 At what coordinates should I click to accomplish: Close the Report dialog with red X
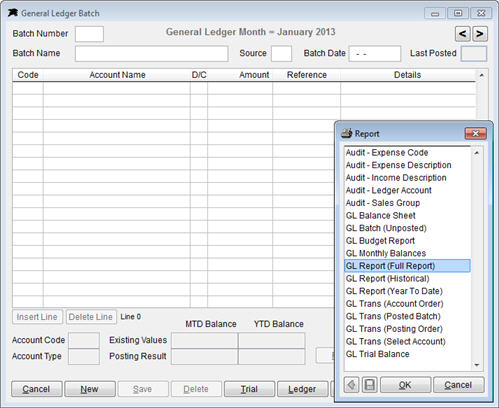[476, 134]
